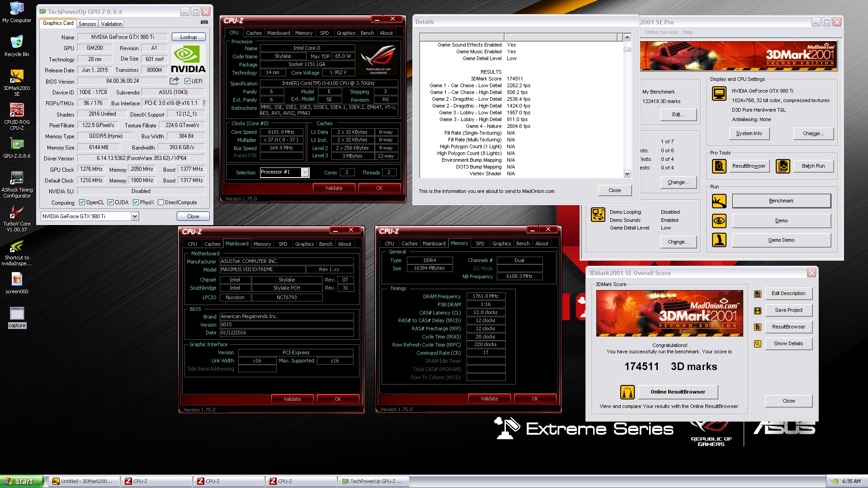Click Benchmark button in Run section

(781, 201)
